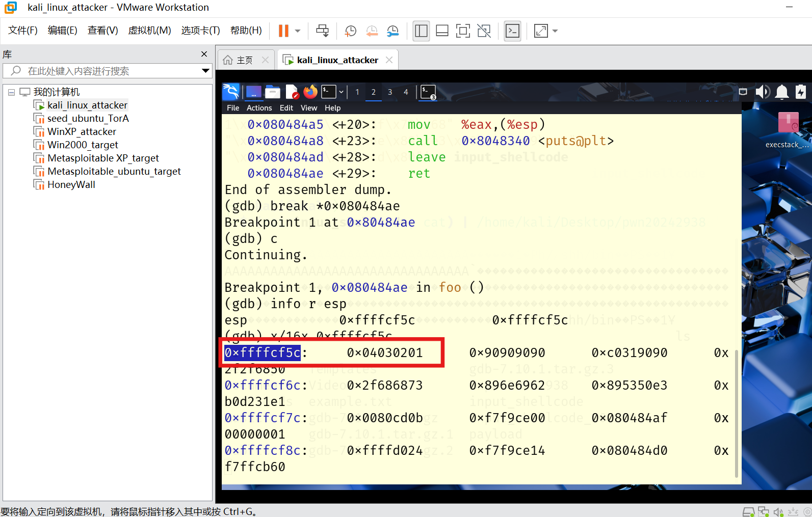Viewport: 812px width, 517px height.
Task: Open the 虚拟机(M) menu
Action: tap(149, 31)
